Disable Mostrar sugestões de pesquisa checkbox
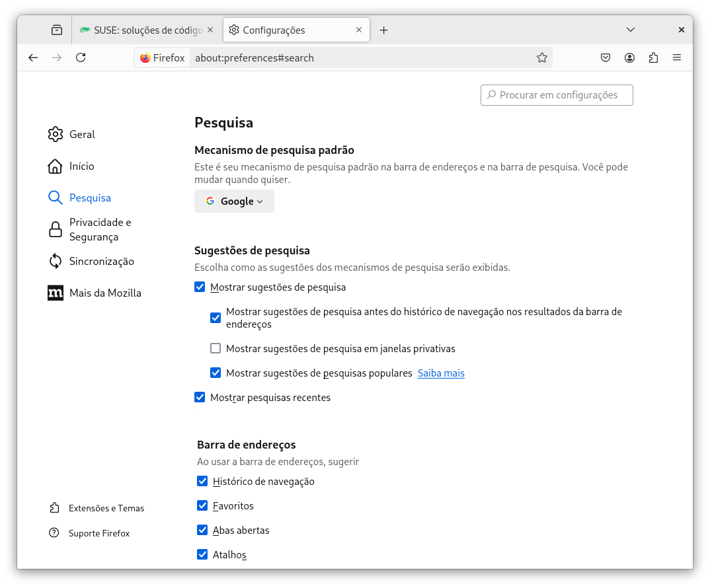Screen dimensions: 710x588 200,287
